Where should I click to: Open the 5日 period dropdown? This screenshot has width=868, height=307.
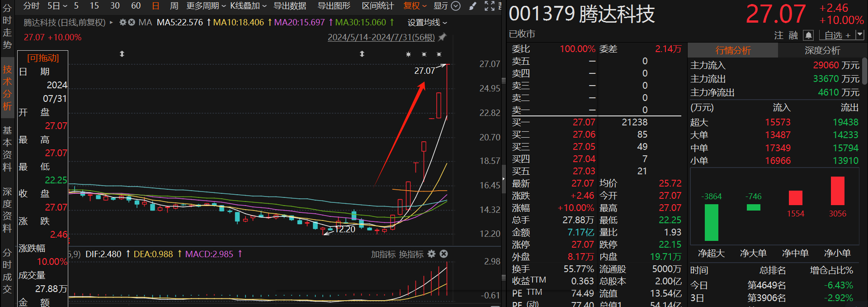[x=57, y=6]
